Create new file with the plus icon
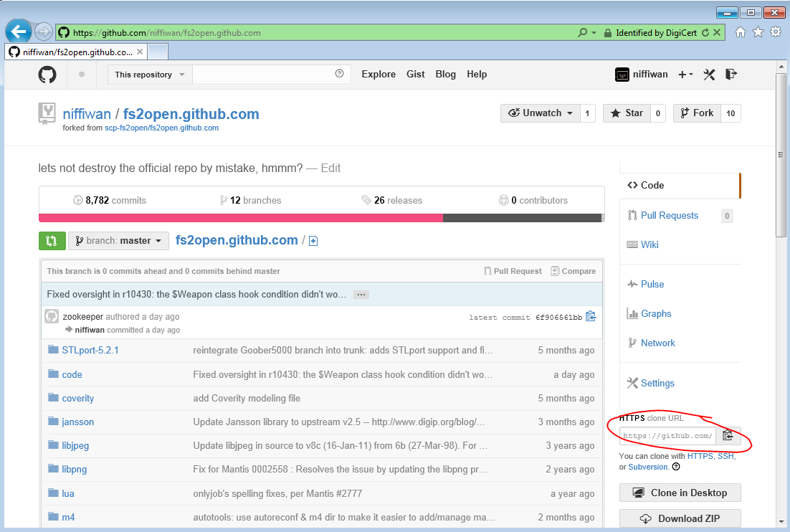 coord(313,242)
